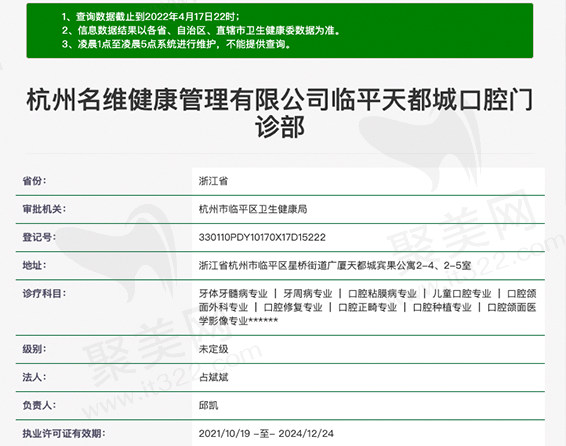Click the notice line 凌晨1点至凌晨5点系统进行维护

(176, 44)
